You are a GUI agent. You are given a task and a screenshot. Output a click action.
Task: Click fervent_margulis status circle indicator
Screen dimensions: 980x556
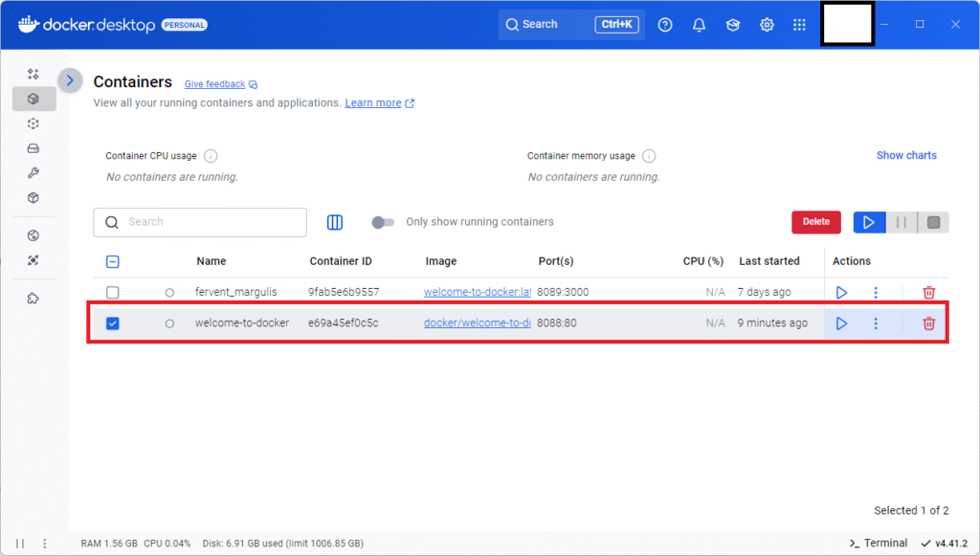click(169, 293)
